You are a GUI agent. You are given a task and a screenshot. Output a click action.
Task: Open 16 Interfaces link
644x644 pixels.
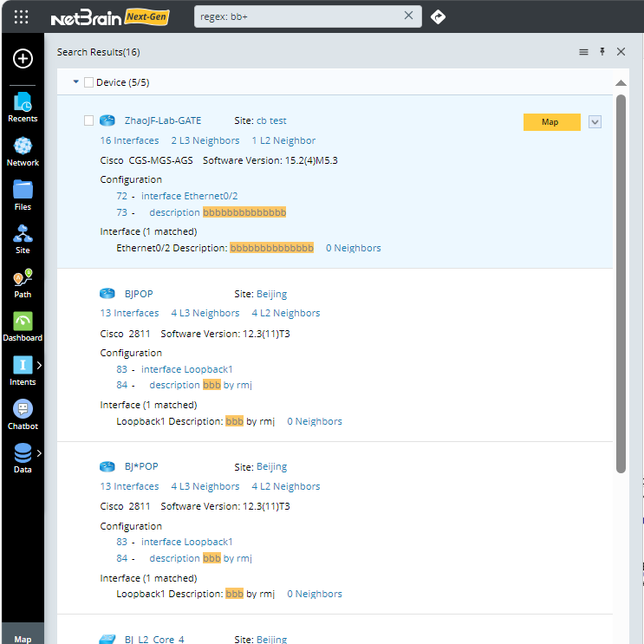(x=129, y=140)
